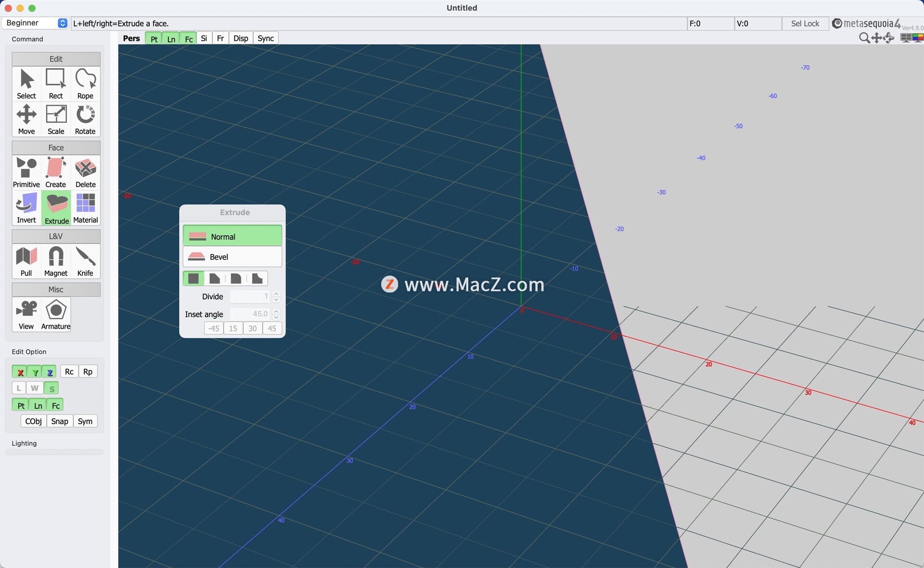The image size is (924, 568).
Task: Activate the Scale tool
Action: click(56, 119)
